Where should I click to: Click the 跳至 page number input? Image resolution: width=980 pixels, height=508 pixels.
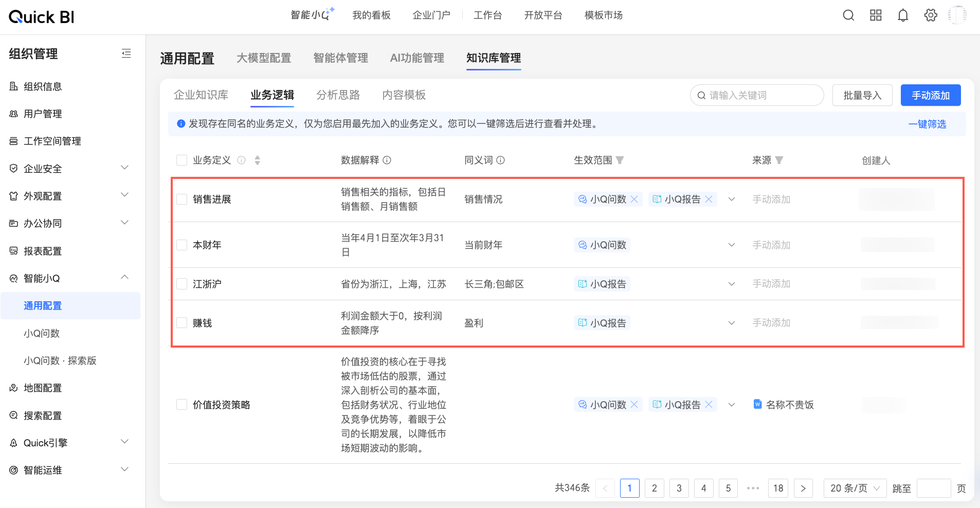coord(934,488)
